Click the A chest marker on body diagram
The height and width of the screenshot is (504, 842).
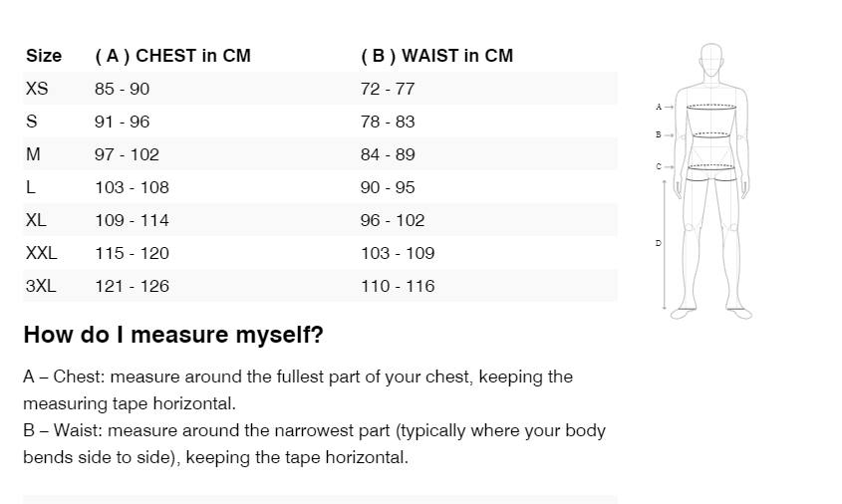point(659,106)
